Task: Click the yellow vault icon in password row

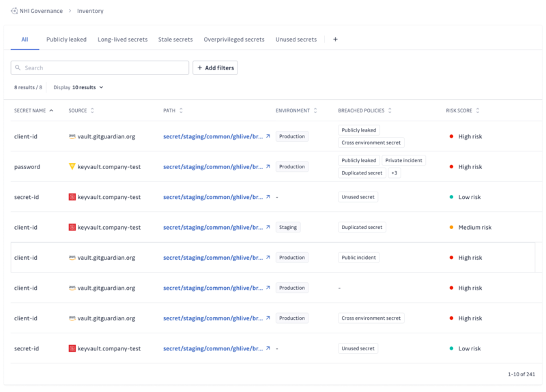Action: (x=72, y=166)
